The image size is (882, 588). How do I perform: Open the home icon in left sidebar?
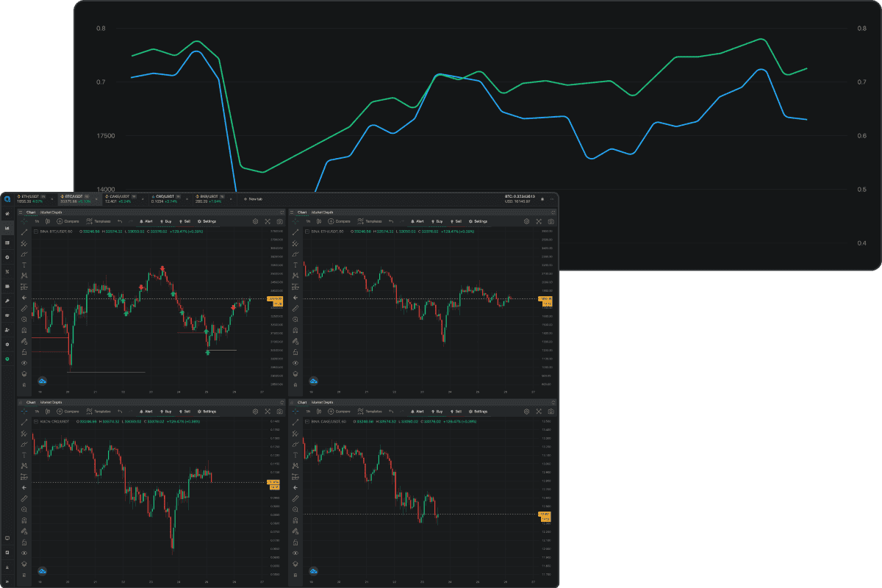coord(7,214)
